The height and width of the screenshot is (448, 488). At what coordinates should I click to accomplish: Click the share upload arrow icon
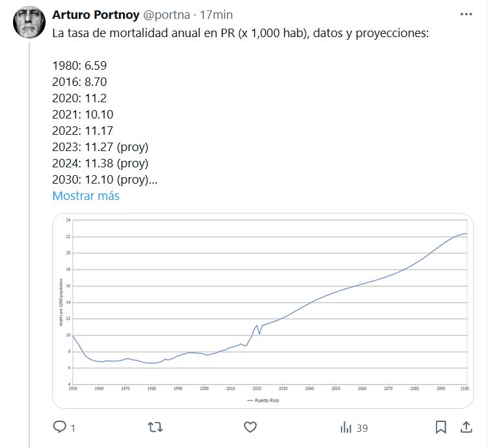(x=466, y=427)
